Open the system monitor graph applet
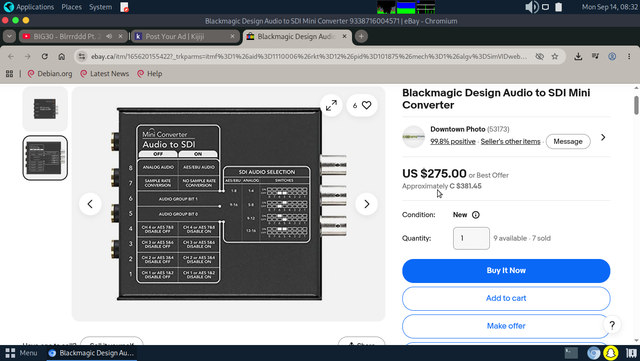Viewport: 640px width, 361px height. 406,7
